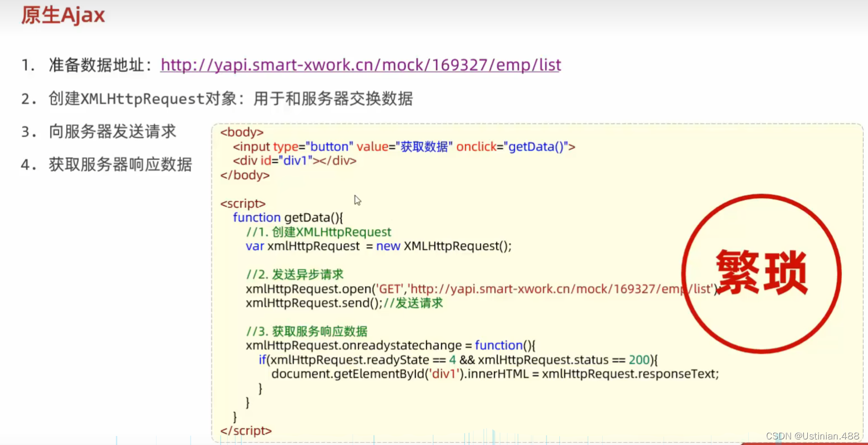Click the onreadystatechange = function(){ line
Image resolution: width=868 pixels, height=445 pixels.
391,345
